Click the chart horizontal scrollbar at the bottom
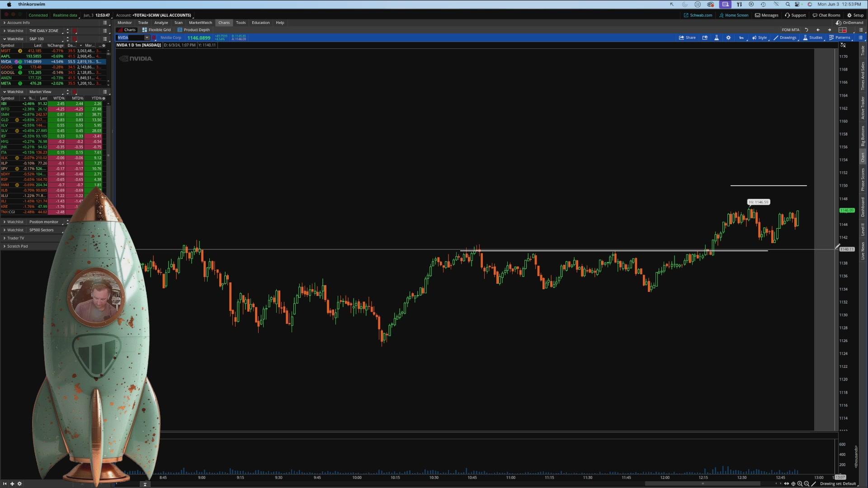 coord(702,483)
